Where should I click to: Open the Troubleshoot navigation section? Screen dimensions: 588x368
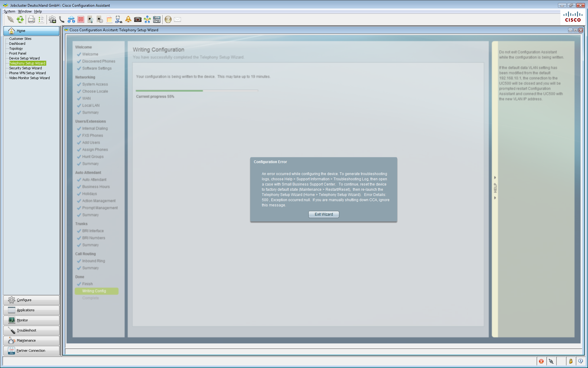(x=31, y=330)
